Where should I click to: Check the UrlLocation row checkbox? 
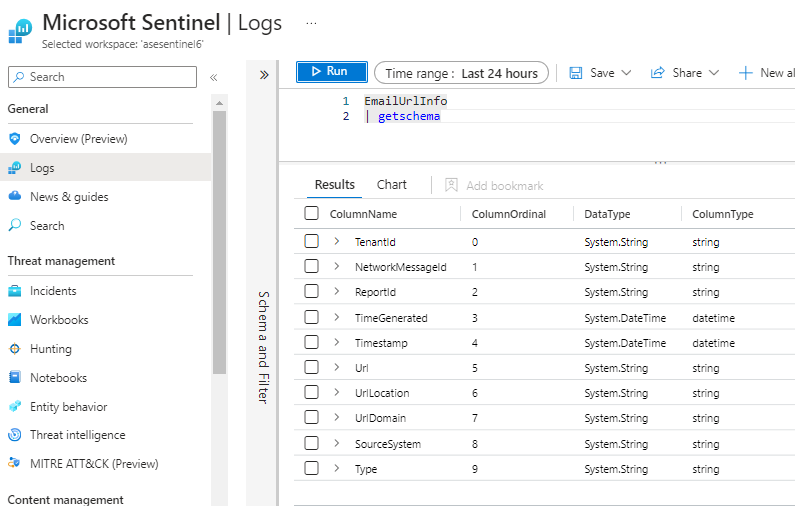(311, 392)
